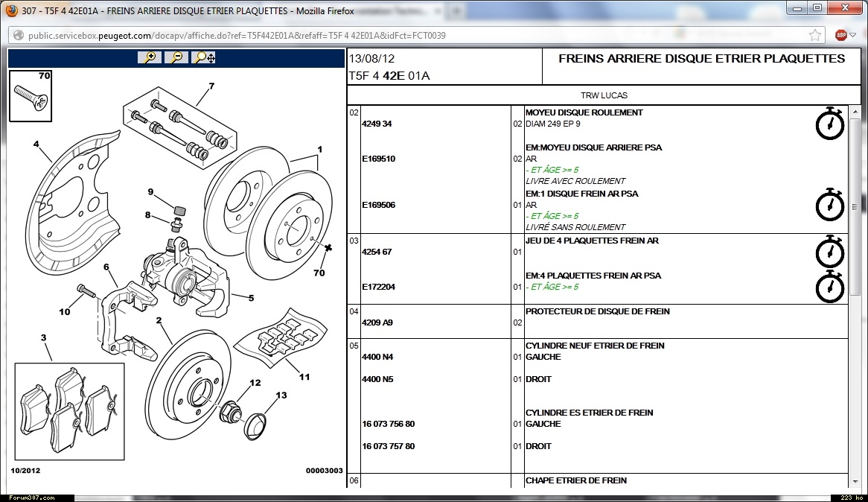Image resolution: width=868 pixels, height=502 pixels.
Task: Select part number 4254 67
Action: 377,252
